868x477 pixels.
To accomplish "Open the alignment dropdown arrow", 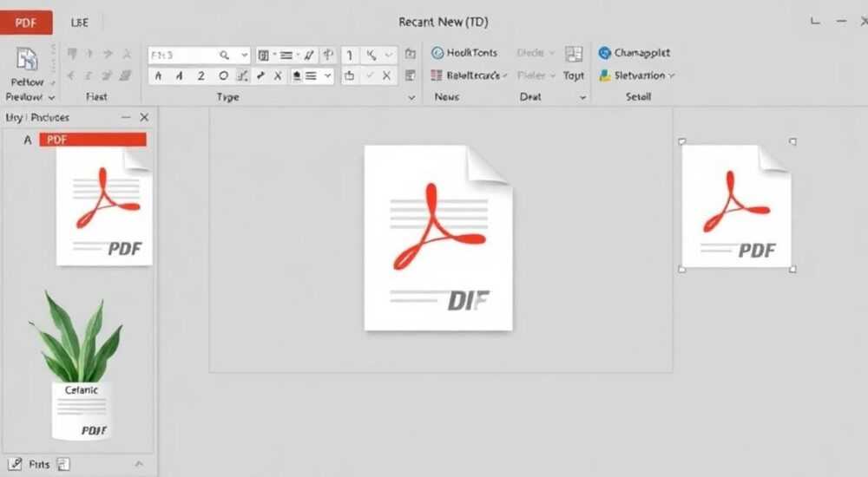I will point(328,75).
